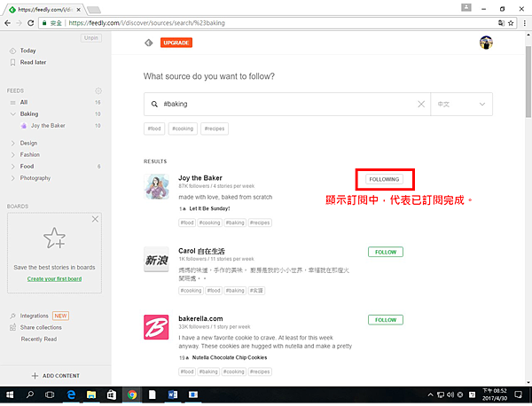
Task: Open Share collections in sidebar
Action: point(41,328)
